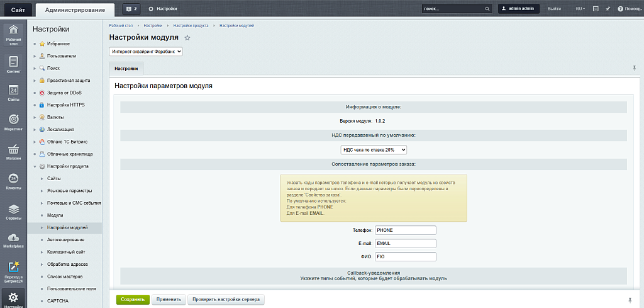Focus the Телефон input field
644x308 pixels.
405,231
